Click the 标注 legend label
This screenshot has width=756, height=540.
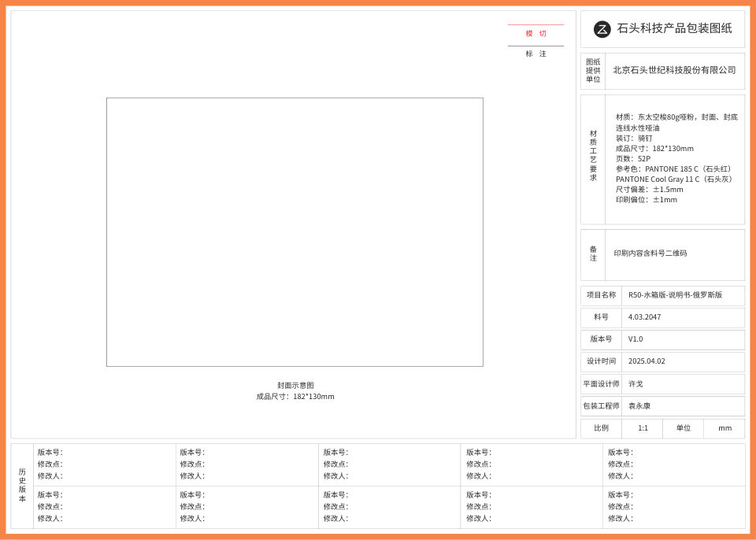pyautogui.click(x=535, y=54)
